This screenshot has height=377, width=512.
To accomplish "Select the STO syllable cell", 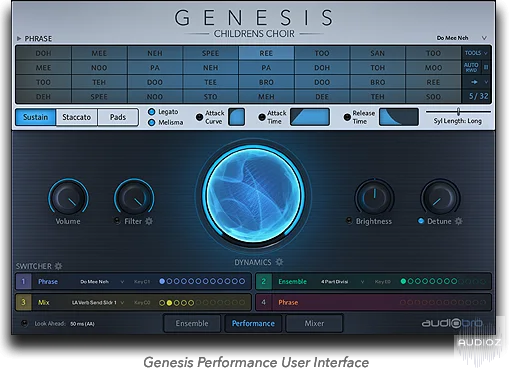I will (x=211, y=97).
